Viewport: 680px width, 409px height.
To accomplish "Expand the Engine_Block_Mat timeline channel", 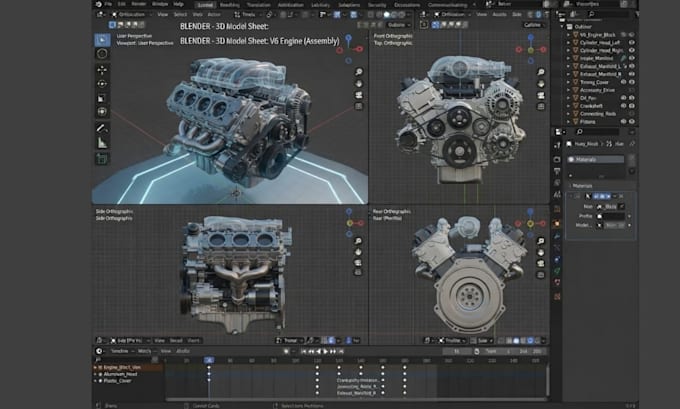I will point(95,367).
